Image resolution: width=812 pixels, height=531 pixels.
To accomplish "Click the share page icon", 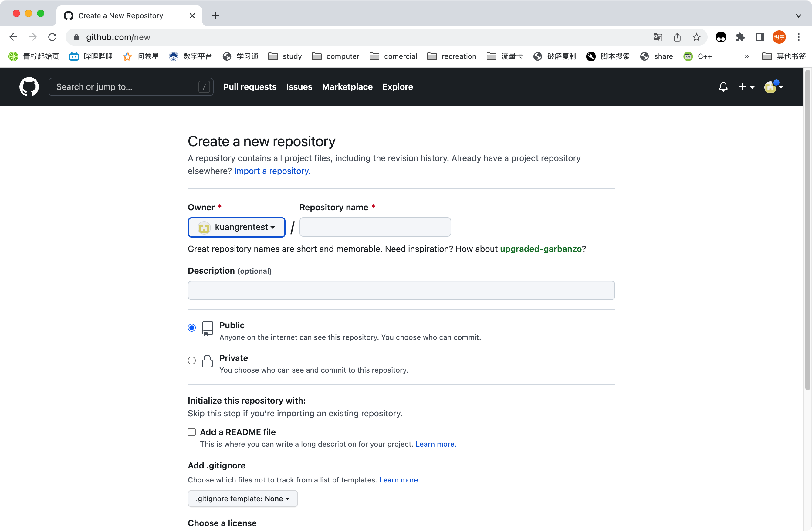I will pos(677,37).
